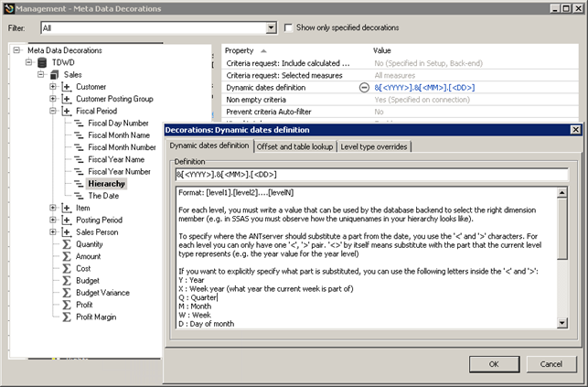Close the Dynamic dates definition dialog
This screenshot has height=387, width=588.
[x=575, y=130]
